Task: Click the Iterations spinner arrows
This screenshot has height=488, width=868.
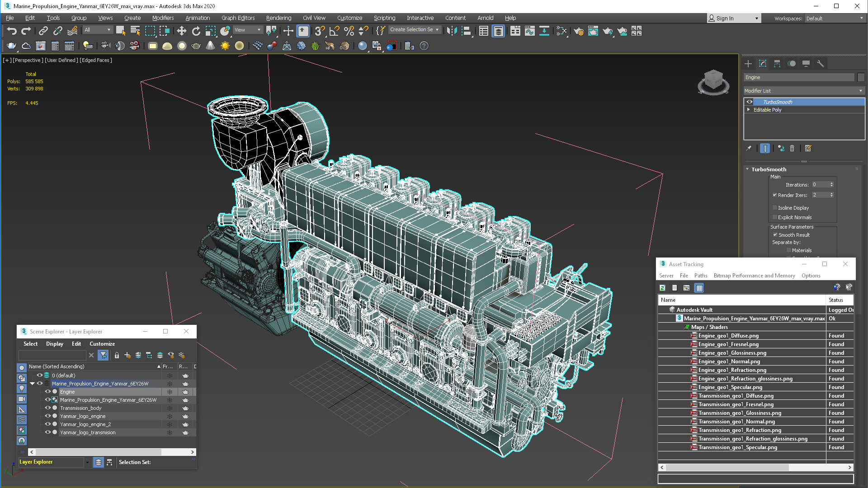Action: click(x=831, y=185)
